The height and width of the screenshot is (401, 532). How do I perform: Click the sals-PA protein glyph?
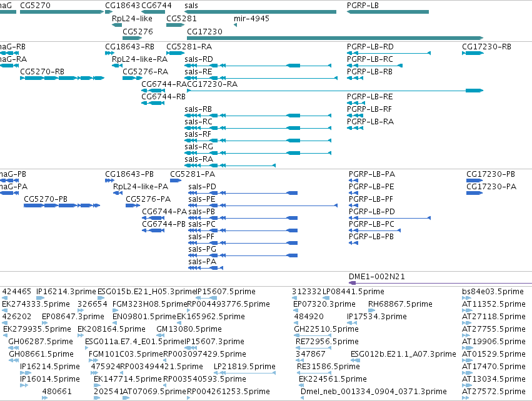(206, 268)
